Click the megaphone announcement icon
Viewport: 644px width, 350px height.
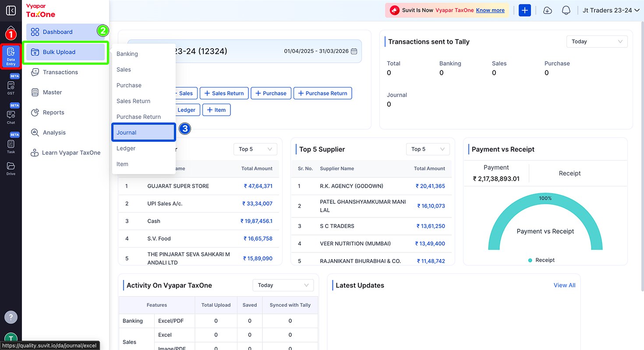395,10
